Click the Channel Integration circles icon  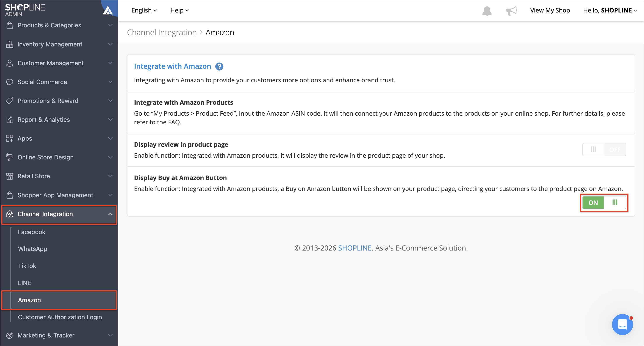tap(9, 214)
